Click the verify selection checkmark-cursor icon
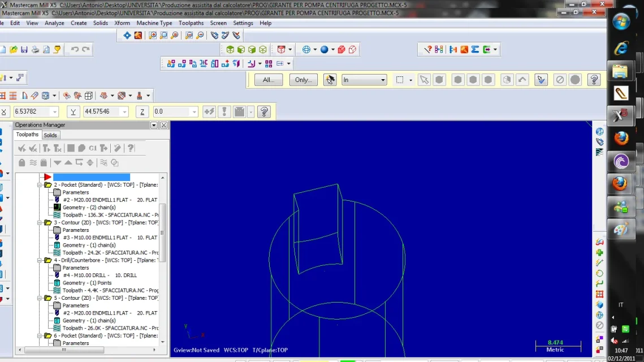Image resolution: width=644 pixels, height=362 pixels. (541, 80)
